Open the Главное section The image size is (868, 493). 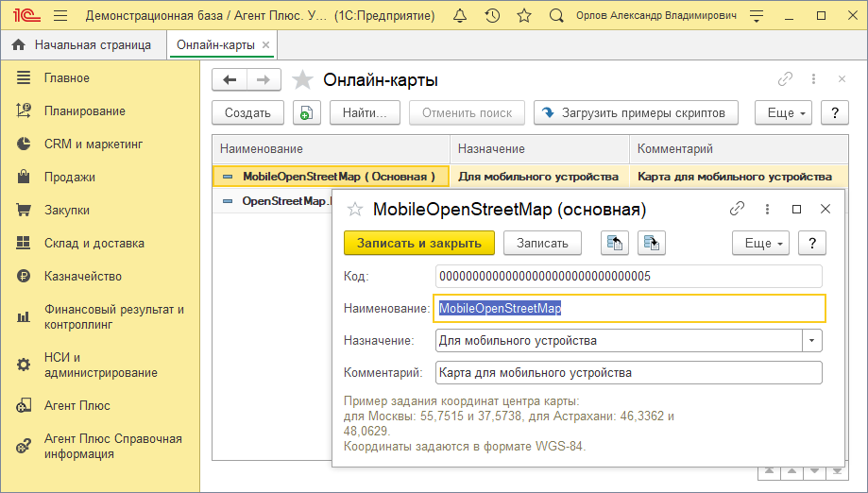[66, 78]
